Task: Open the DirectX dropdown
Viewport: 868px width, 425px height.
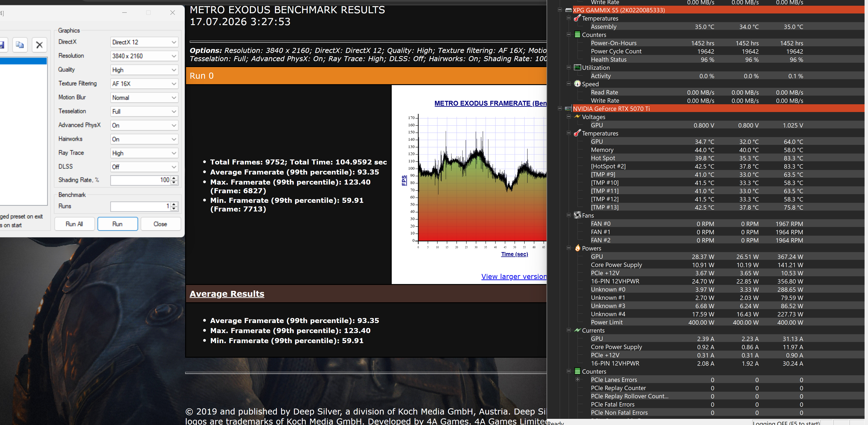Action: point(144,42)
